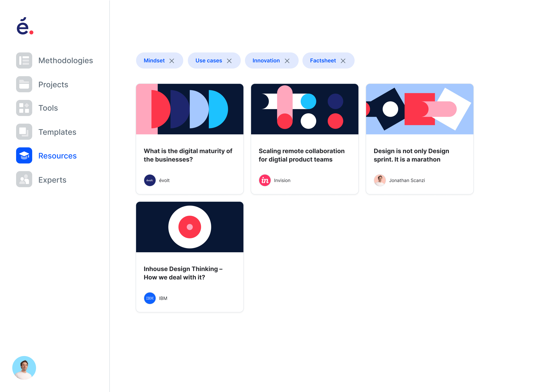Open the Experts people icon
Viewport: 552px width, 392px height.
pos(24,179)
